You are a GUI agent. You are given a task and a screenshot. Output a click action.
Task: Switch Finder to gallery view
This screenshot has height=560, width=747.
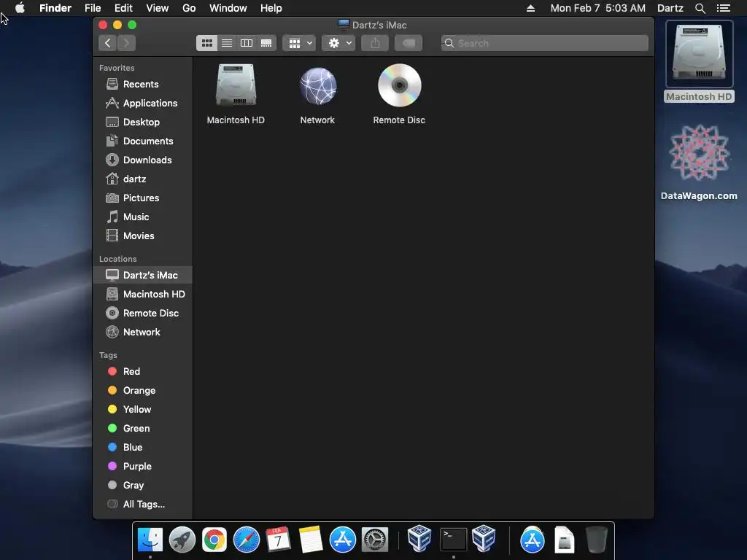pyautogui.click(x=266, y=43)
